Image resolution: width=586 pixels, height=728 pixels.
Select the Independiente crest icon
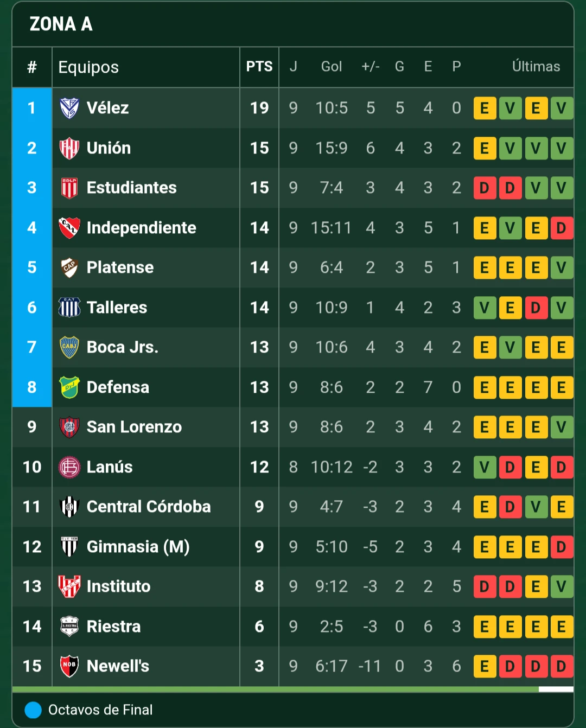tap(68, 228)
